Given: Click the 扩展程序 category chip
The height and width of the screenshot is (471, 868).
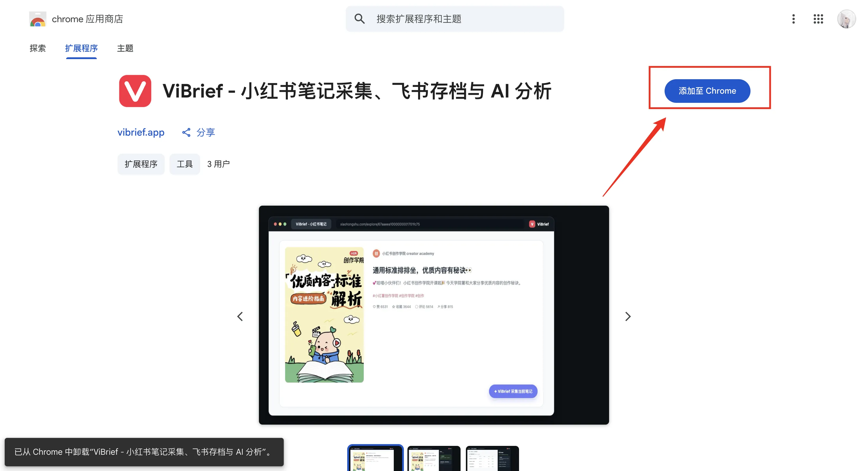Looking at the screenshot, I should (x=141, y=164).
